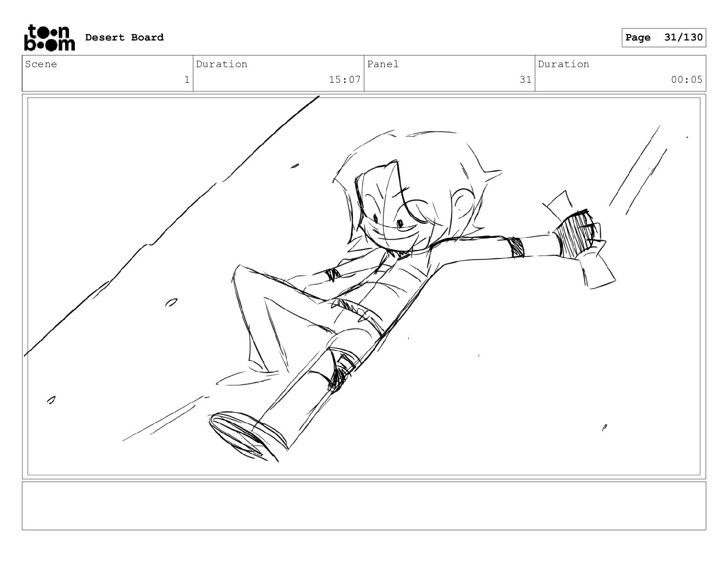Click the empty notes box below the panel
This screenshot has width=728, height=563.
click(x=364, y=506)
